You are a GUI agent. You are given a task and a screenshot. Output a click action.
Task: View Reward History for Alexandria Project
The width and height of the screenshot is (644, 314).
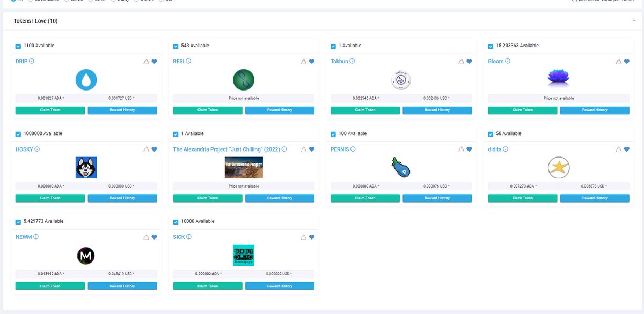coord(280,198)
